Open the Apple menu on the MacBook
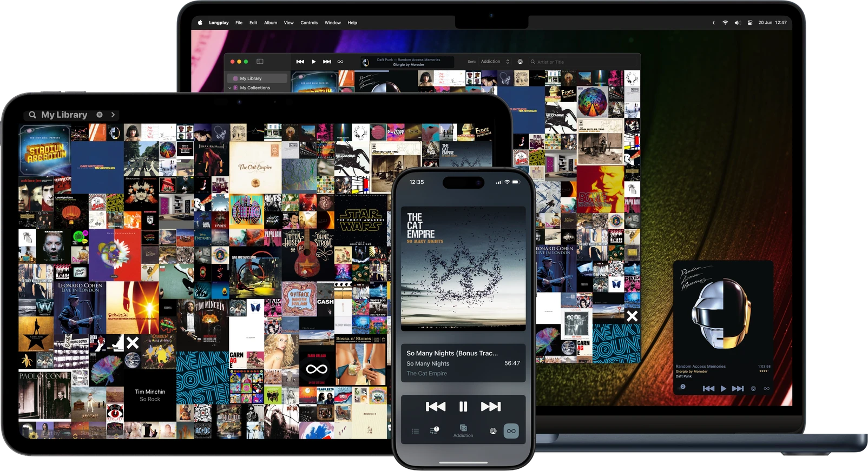 [200, 23]
